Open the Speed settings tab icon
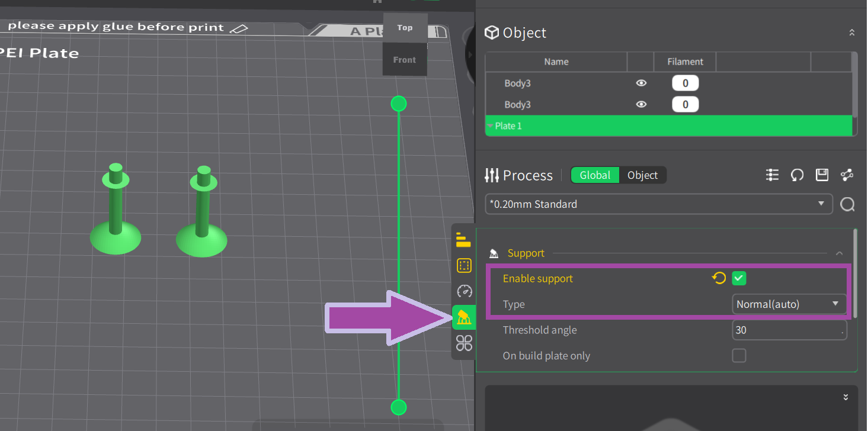The height and width of the screenshot is (431, 868). click(464, 291)
